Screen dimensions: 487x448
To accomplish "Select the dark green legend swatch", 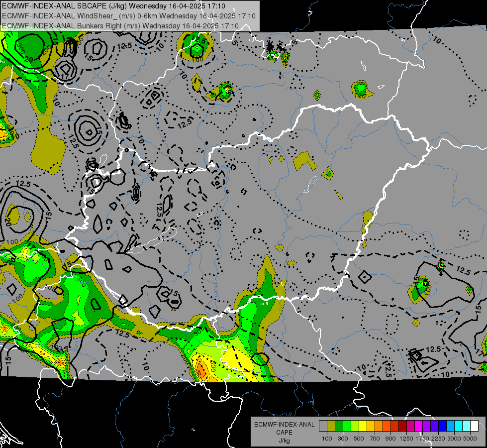I will click(x=339, y=426).
